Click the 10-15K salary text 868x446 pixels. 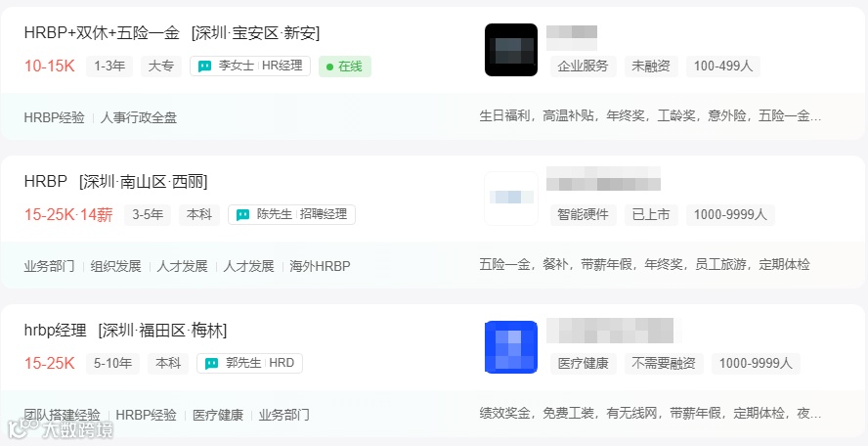click(x=49, y=66)
